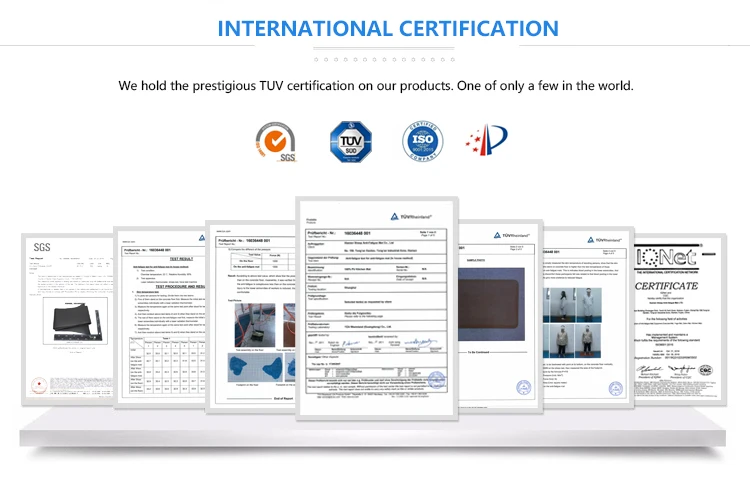750x477 pixels.
Task: Click the mat product image in SGS report
Action: pos(75,321)
